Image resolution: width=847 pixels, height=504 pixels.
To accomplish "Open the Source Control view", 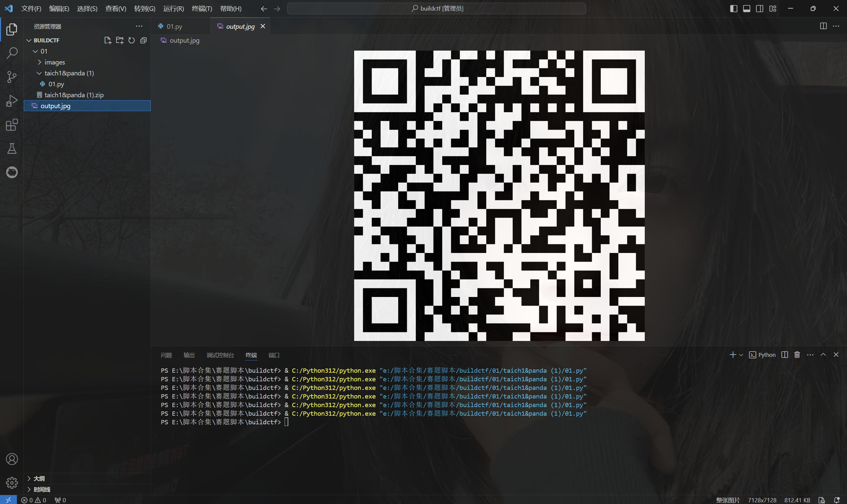I will [12, 77].
